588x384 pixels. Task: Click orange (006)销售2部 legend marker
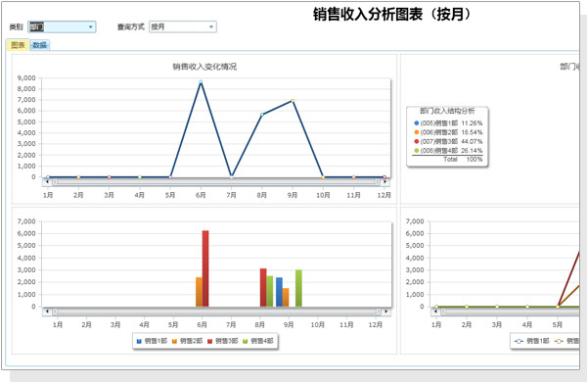click(416, 132)
